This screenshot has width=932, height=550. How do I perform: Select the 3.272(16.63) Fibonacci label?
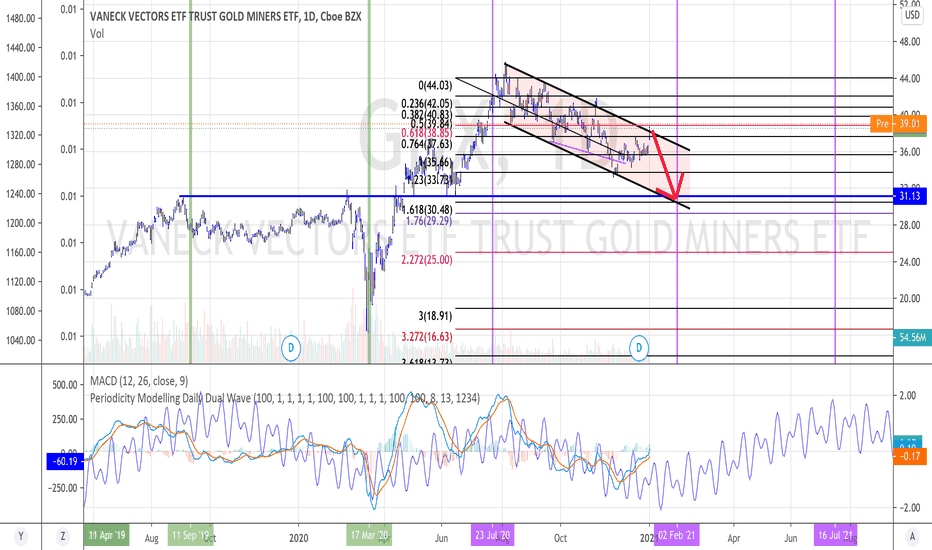point(427,337)
